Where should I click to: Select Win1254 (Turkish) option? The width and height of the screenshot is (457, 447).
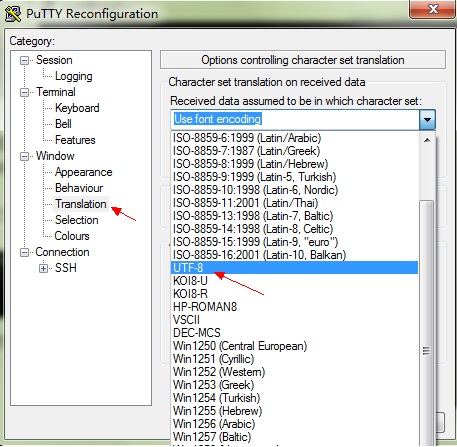pos(294,398)
